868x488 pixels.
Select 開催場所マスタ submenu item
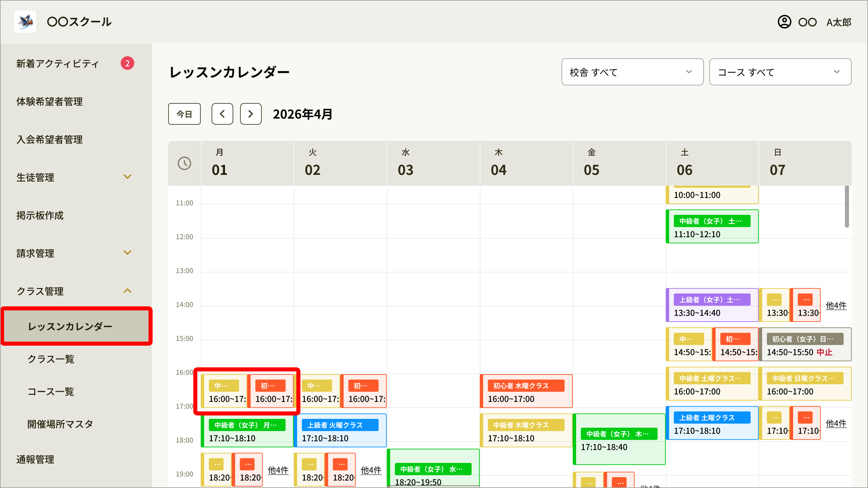[x=60, y=424]
